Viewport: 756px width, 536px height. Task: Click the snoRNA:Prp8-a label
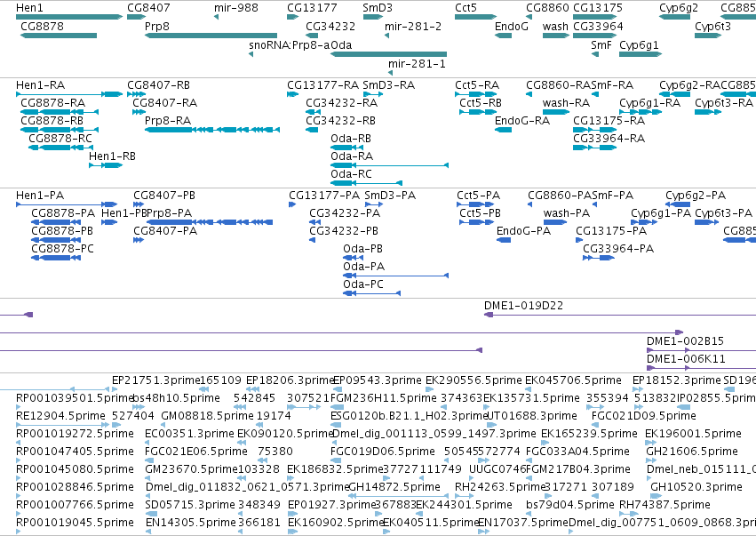click(x=290, y=45)
